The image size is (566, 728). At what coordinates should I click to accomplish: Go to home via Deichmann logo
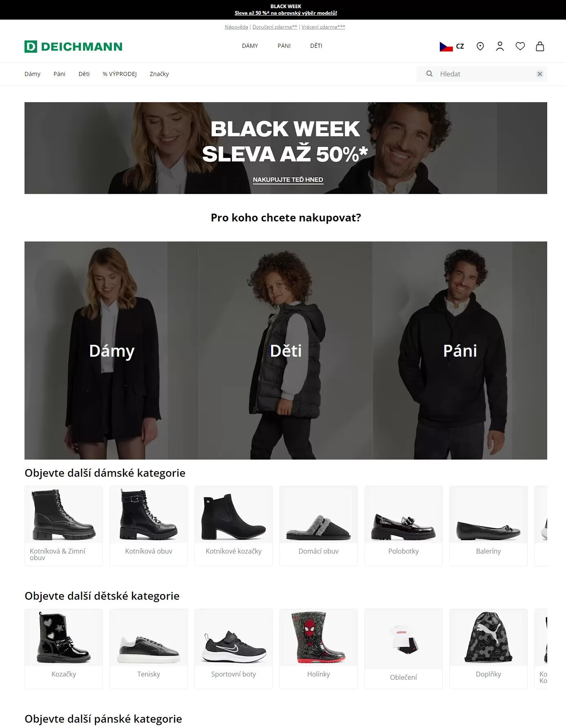(x=74, y=47)
